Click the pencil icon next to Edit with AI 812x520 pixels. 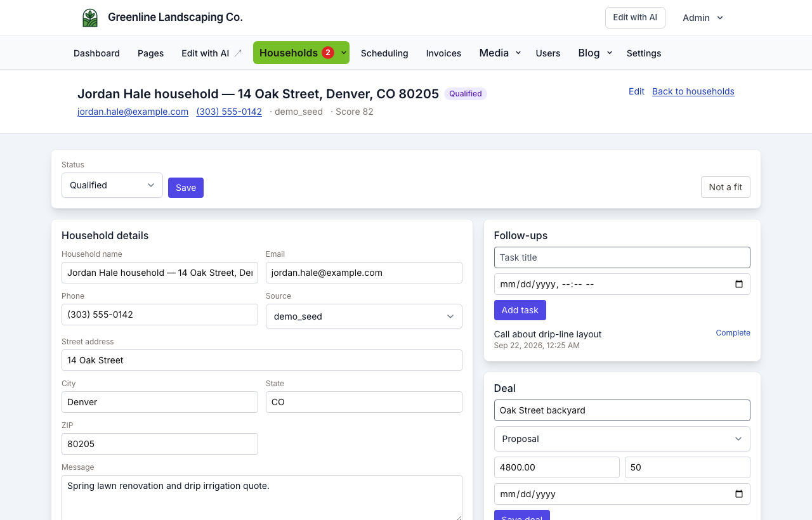pos(238,53)
